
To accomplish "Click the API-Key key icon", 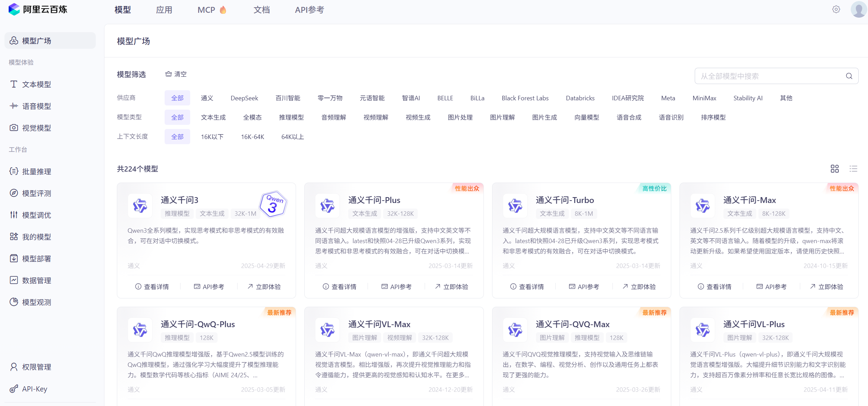I will coord(14,389).
